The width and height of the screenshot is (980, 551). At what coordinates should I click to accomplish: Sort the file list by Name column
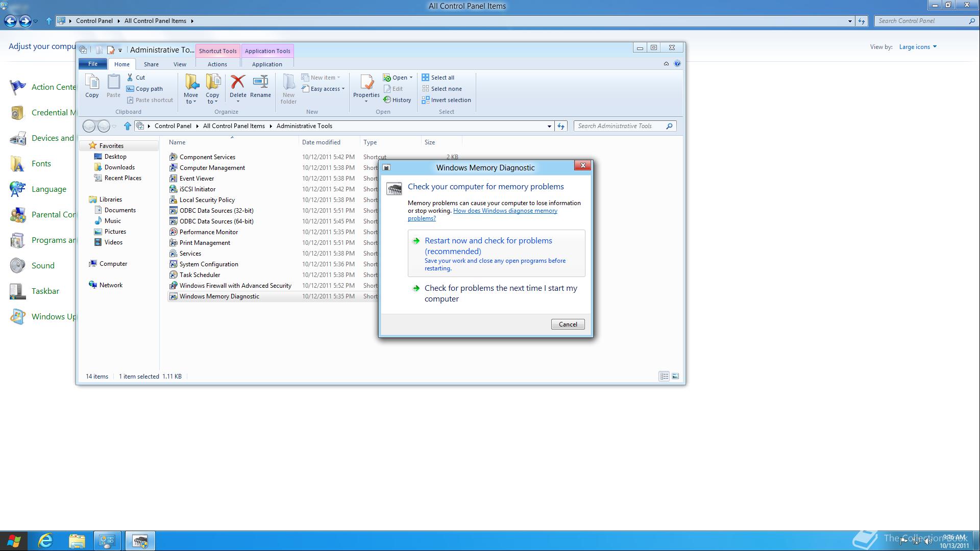point(232,142)
